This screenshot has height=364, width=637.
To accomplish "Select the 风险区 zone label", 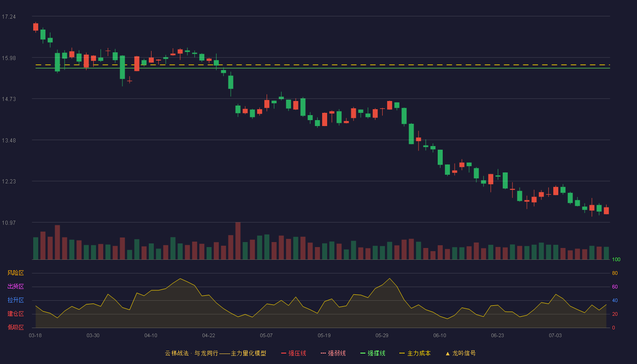I will coord(15,273).
